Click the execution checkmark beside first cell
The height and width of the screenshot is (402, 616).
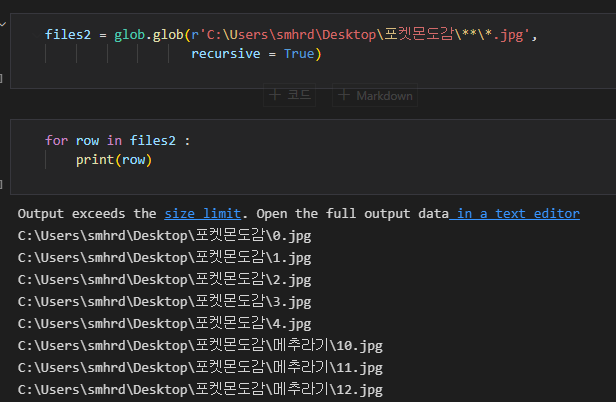point(3,24)
